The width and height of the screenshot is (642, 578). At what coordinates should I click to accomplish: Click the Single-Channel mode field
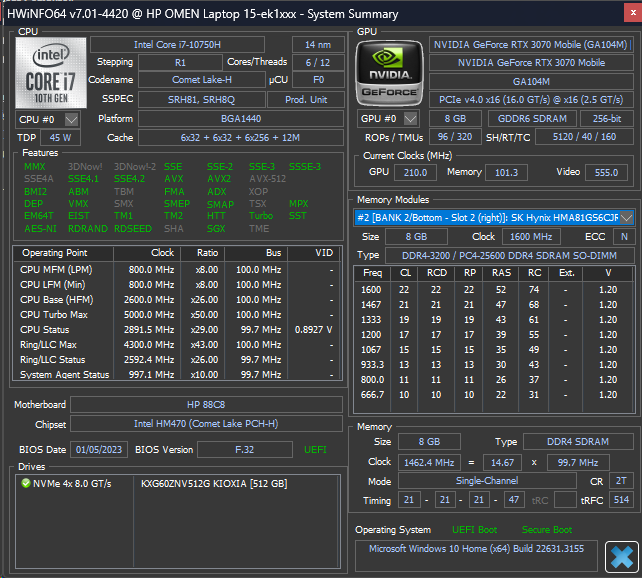[487, 481]
